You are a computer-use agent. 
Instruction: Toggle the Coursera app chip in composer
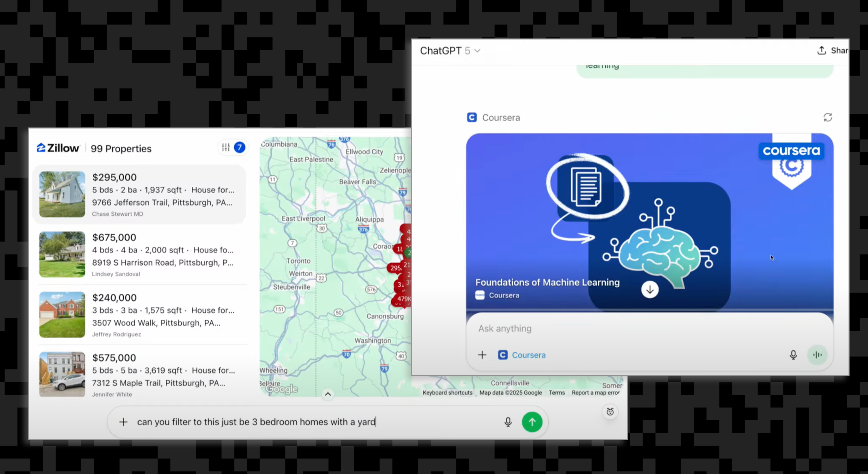[522, 355]
